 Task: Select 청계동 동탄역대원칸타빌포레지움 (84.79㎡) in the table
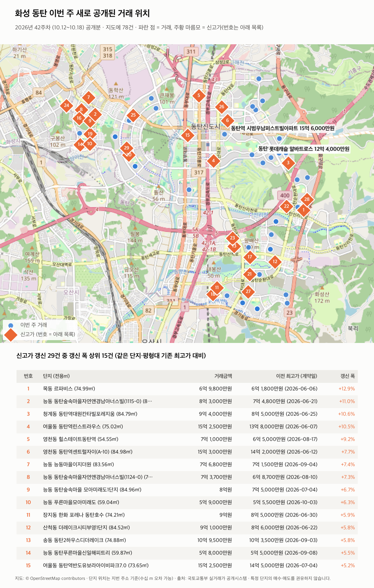90,414
